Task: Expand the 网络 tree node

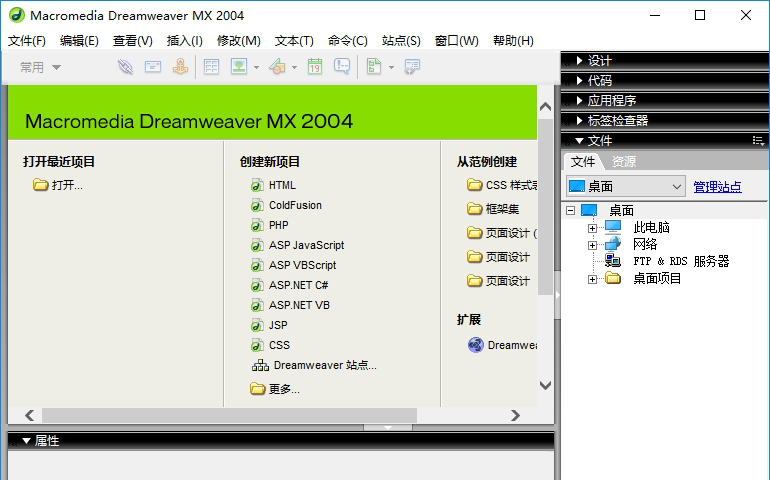Action: tap(592, 245)
